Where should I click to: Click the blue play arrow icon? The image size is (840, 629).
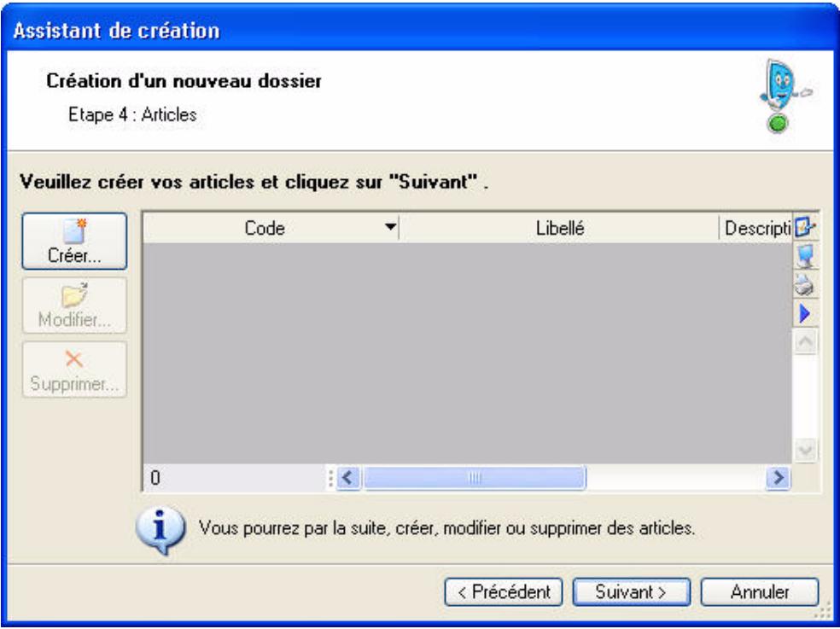tap(805, 313)
